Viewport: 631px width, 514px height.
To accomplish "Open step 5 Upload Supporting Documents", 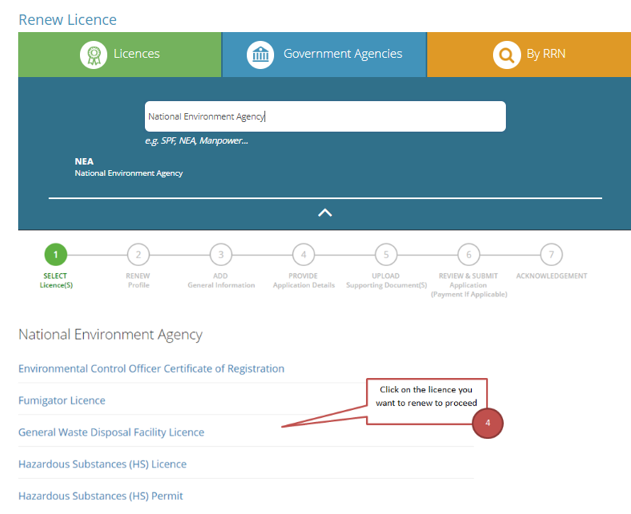I will (x=386, y=254).
